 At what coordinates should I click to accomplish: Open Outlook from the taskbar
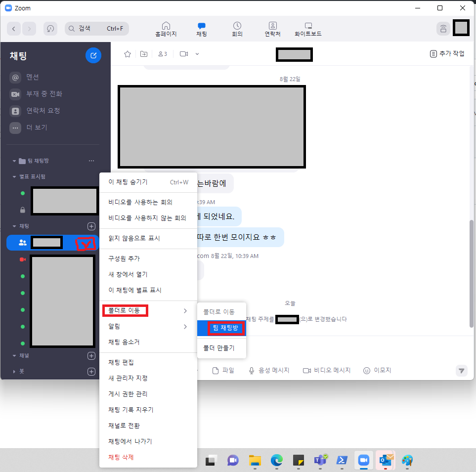pyautogui.click(x=386, y=461)
